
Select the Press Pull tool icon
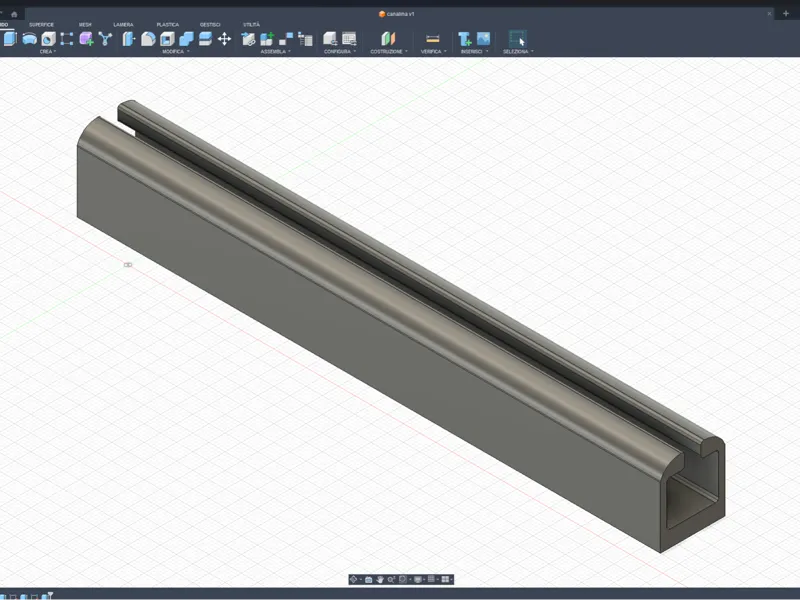tap(129, 39)
